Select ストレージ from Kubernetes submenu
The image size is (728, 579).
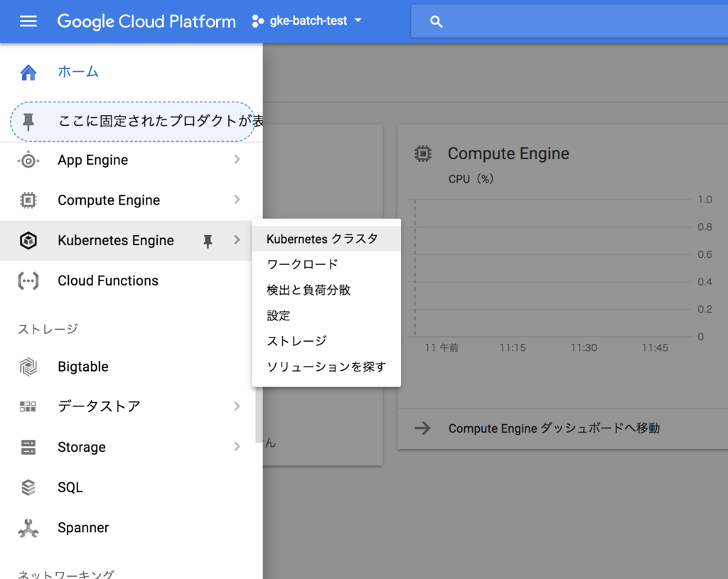pos(326,341)
